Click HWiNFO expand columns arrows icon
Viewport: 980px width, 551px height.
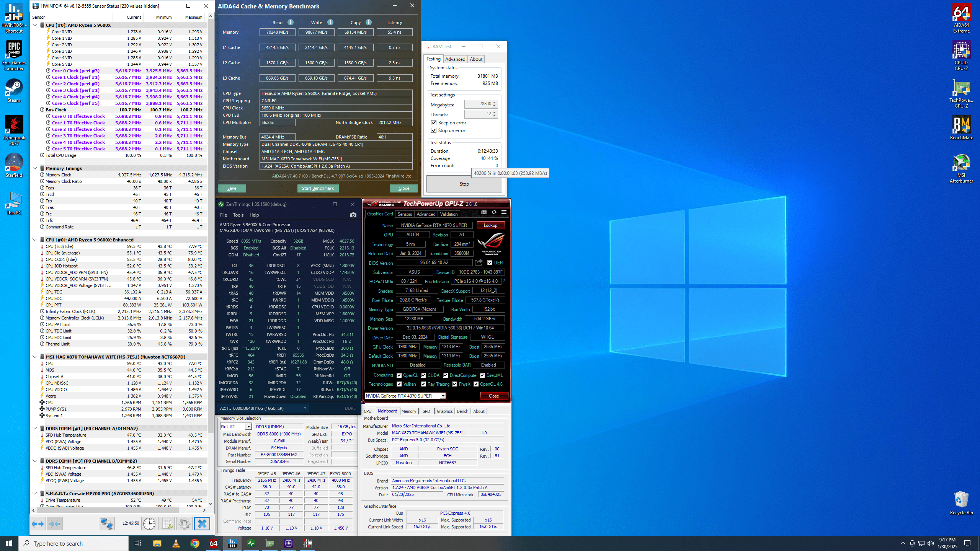tap(38, 523)
